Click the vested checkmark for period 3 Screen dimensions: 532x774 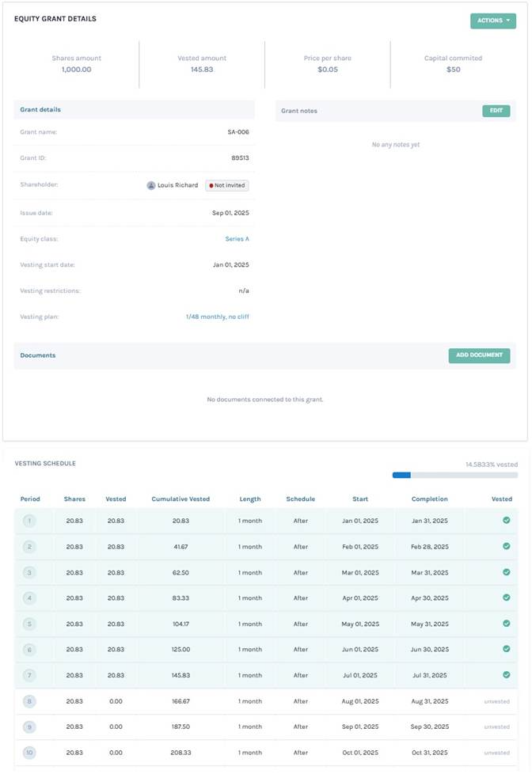tap(506, 572)
